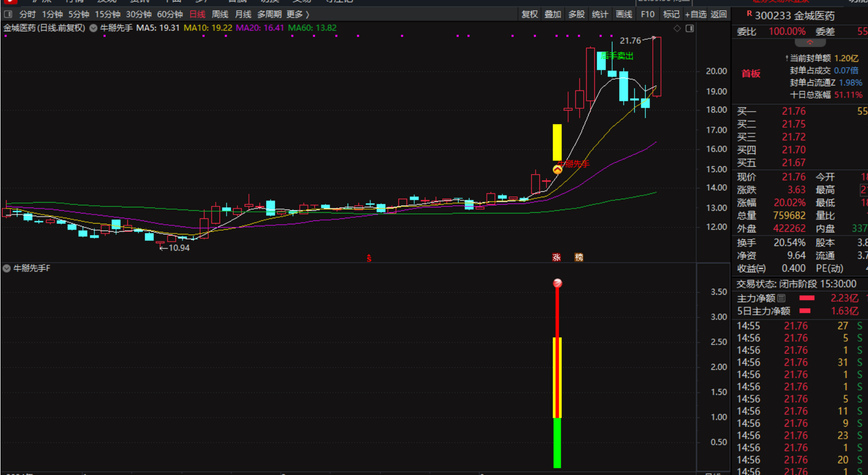Screen dimensions: 868x475
Task: Click the yellow signal bar on chart
Action: click(557, 142)
